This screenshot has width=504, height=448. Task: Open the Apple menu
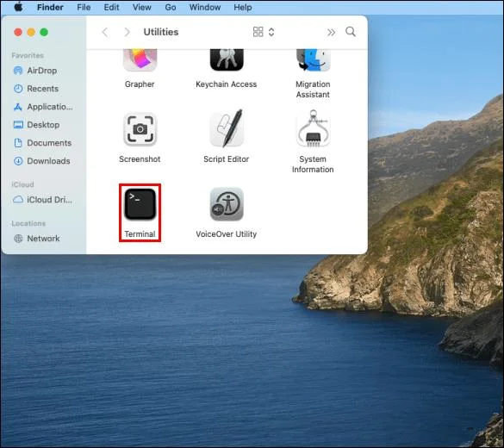[x=18, y=7]
